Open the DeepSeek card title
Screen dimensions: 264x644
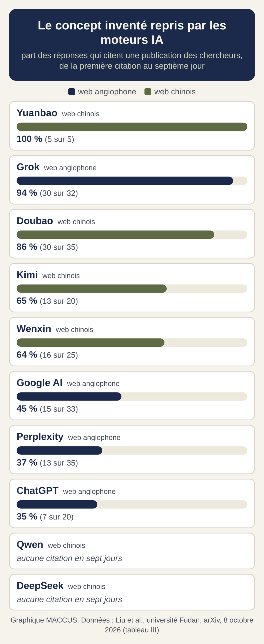point(40,586)
